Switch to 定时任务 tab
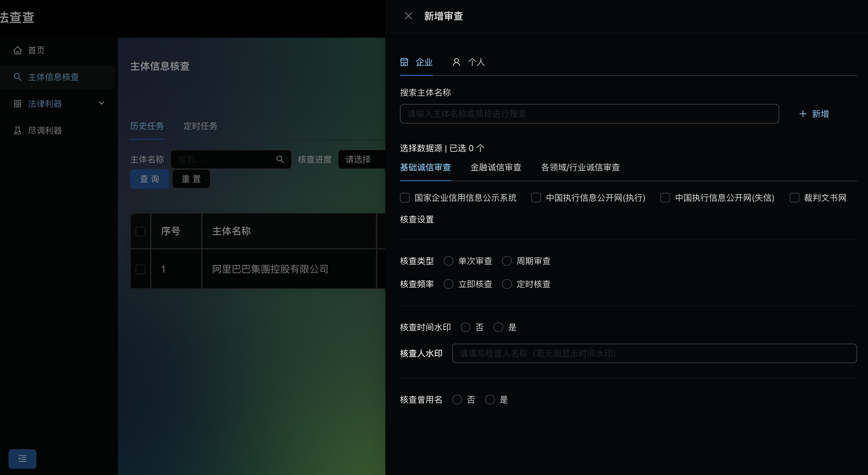Screen dimensions: 868x475 [200, 126]
